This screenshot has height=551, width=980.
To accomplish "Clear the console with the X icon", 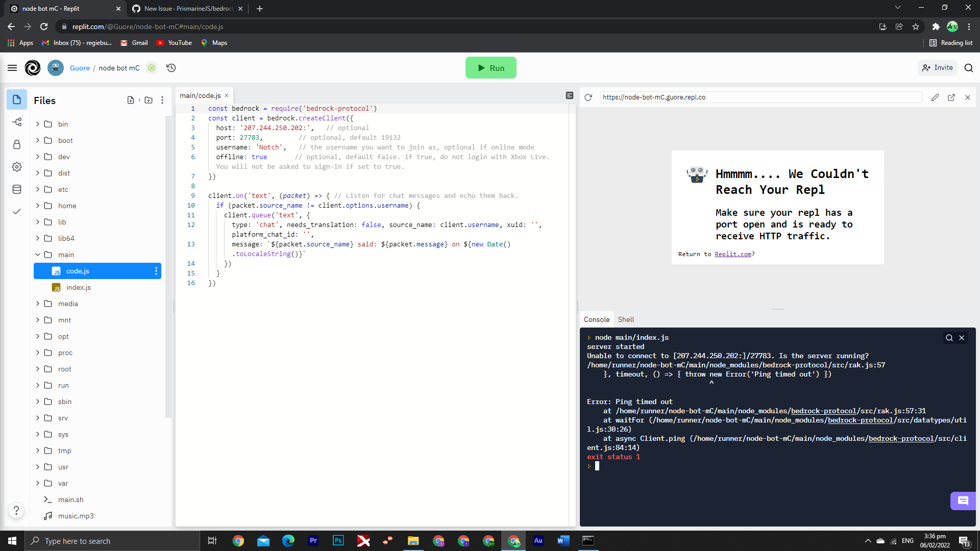I will pos(962,337).
